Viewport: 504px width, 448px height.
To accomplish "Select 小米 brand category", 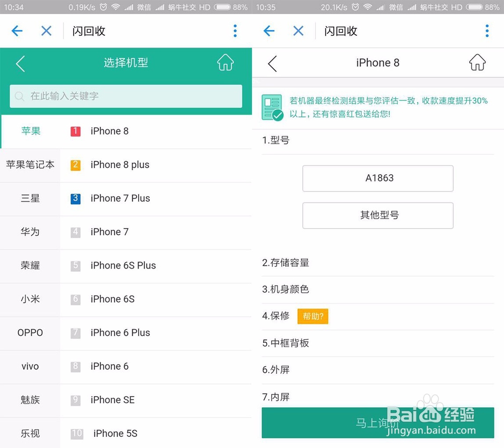I will point(30,299).
